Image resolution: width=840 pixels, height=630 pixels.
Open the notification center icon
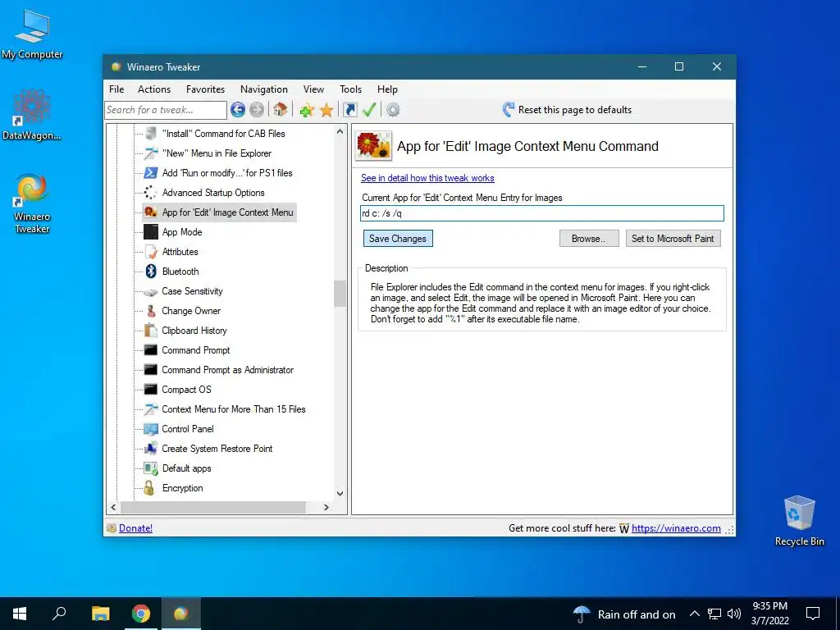click(813, 614)
